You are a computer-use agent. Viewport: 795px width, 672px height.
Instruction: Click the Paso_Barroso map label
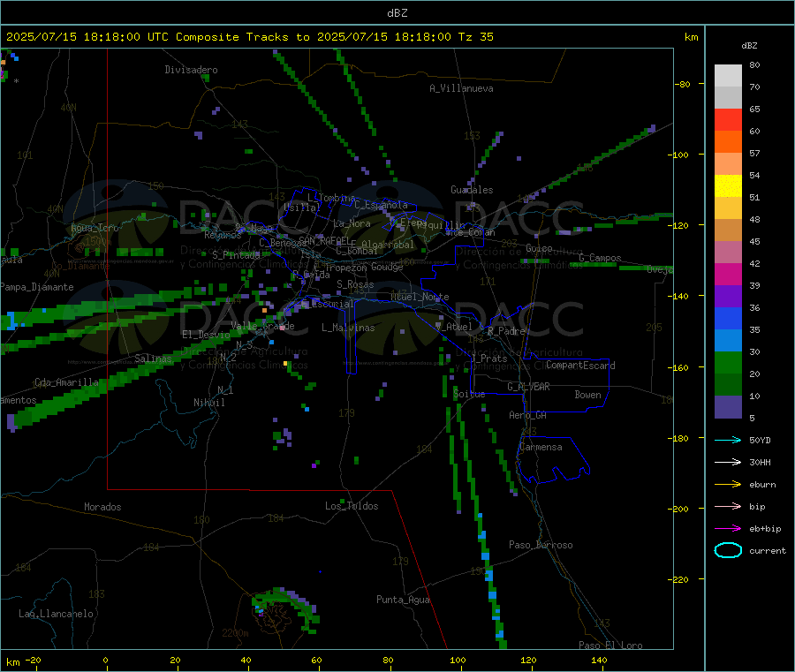(x=541, y=545)
